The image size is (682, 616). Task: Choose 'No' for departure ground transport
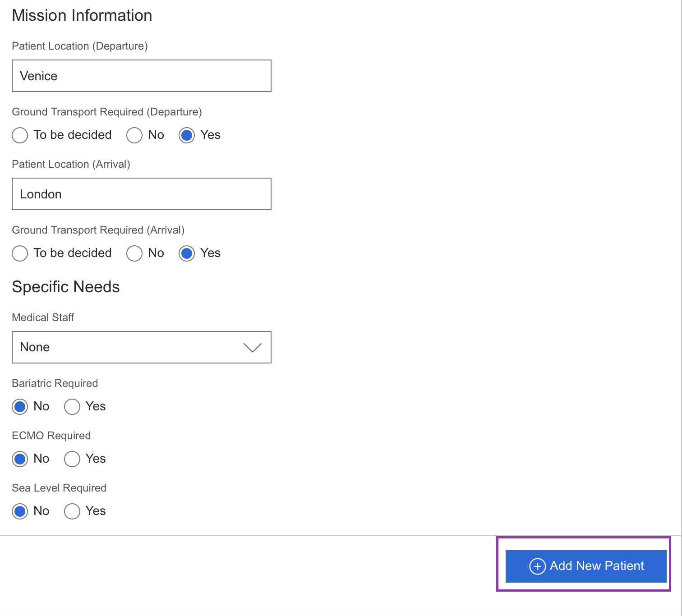click(x=134, y=135)
